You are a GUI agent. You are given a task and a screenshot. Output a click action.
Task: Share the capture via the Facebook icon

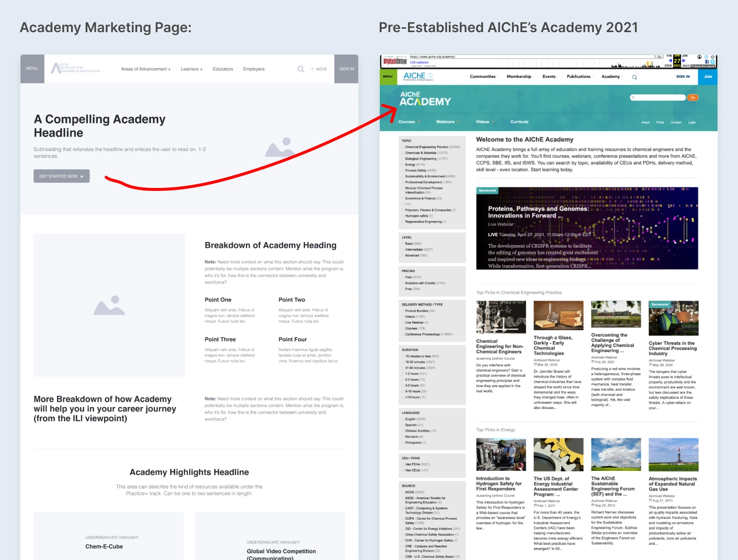pyautogui.click(x=707, y=62)
